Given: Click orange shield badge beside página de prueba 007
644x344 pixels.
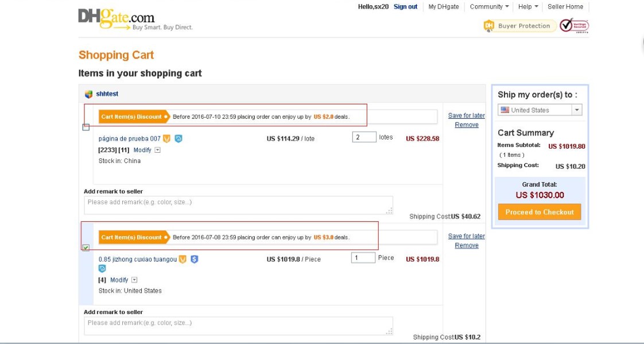Looking at the screenshot, I should 167,138.
